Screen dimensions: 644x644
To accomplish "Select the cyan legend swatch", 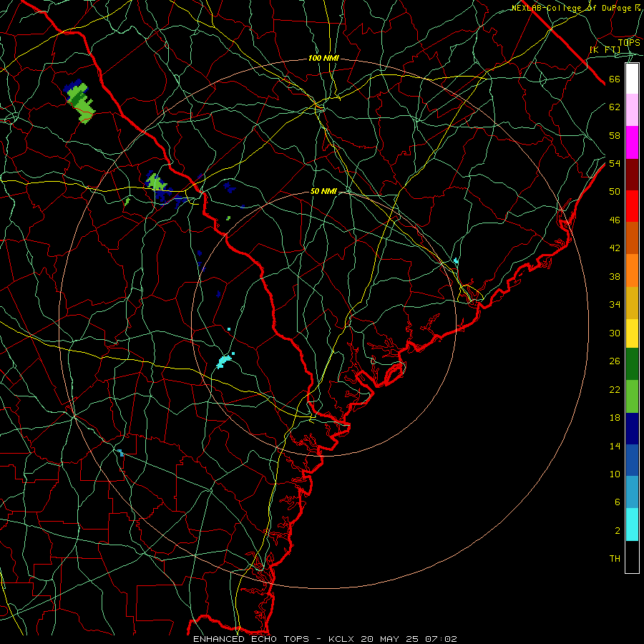I will click(x=632, y=524).
